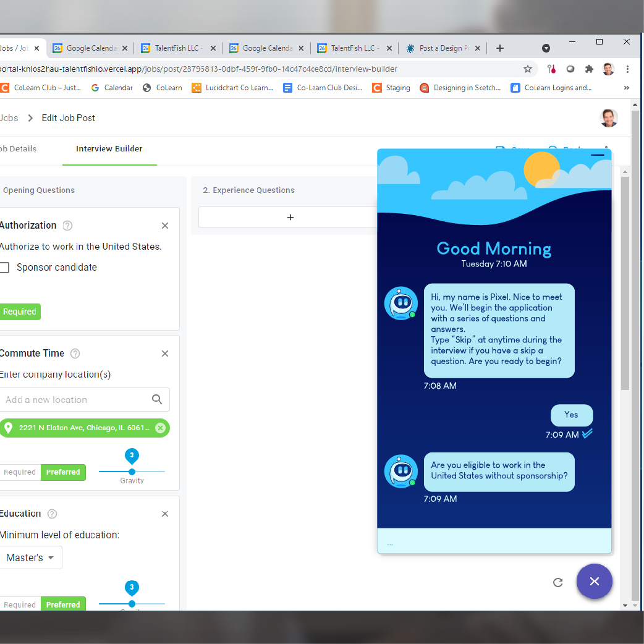Remove the Chicago location chip

click(160, 428)
